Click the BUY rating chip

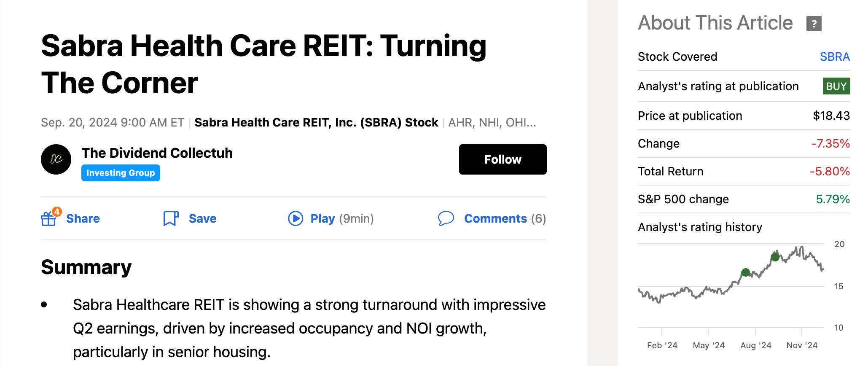point(836,86)
